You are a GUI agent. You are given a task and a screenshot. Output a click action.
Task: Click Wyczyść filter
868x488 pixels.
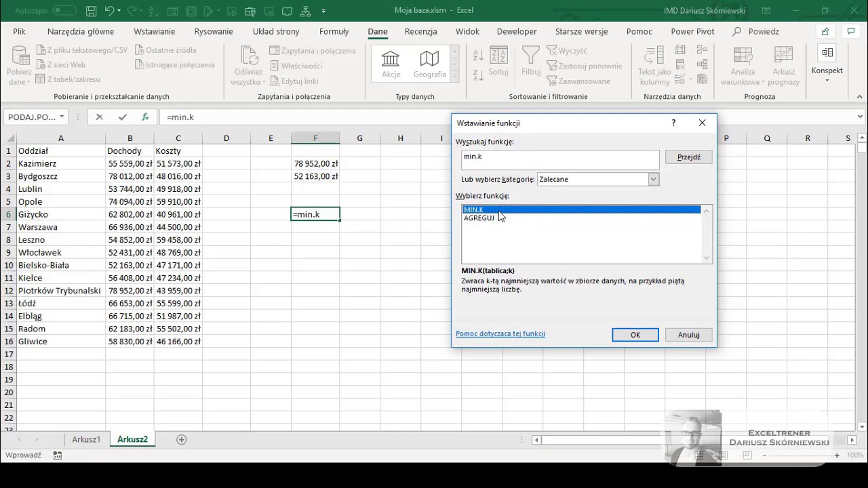click(567, 51)
